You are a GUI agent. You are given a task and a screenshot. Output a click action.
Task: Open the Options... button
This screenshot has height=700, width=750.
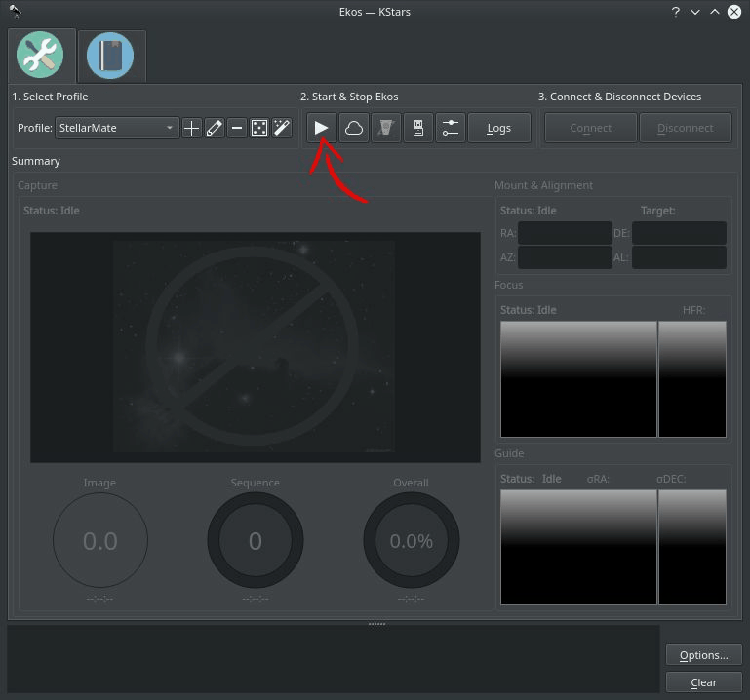(703, 655)
